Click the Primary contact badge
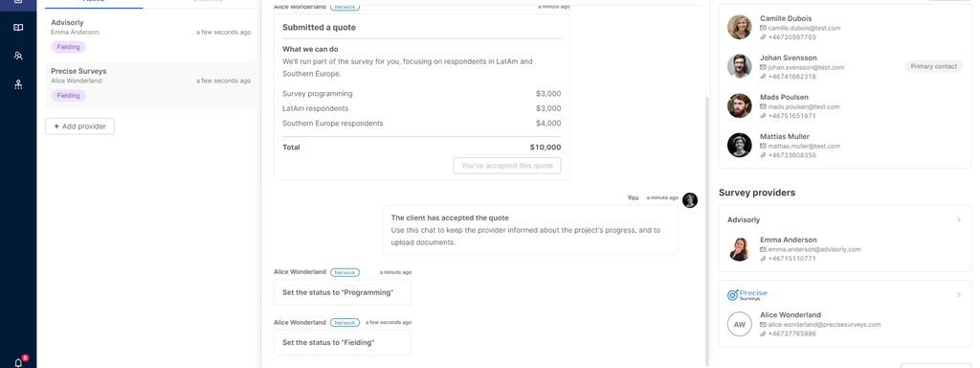Screen dimensions: 980x368 click(934, 66)
